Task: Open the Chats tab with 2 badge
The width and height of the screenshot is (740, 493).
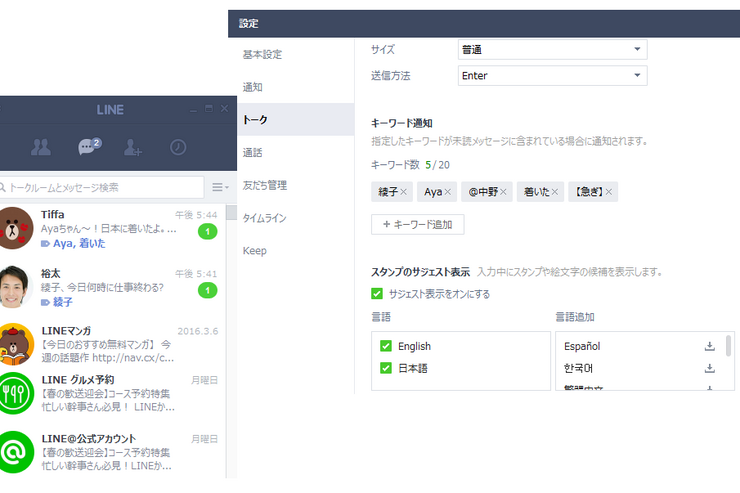Action: pos(89,146)
